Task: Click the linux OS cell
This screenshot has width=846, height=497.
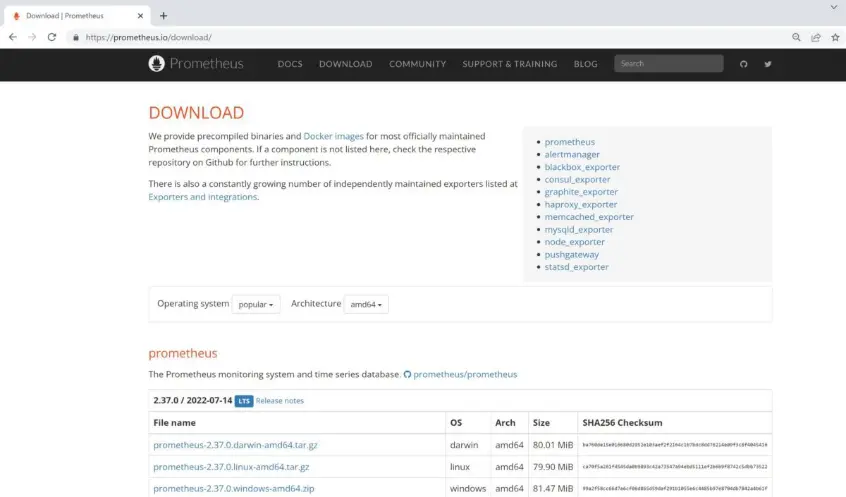Action: [x=460, y=467]
